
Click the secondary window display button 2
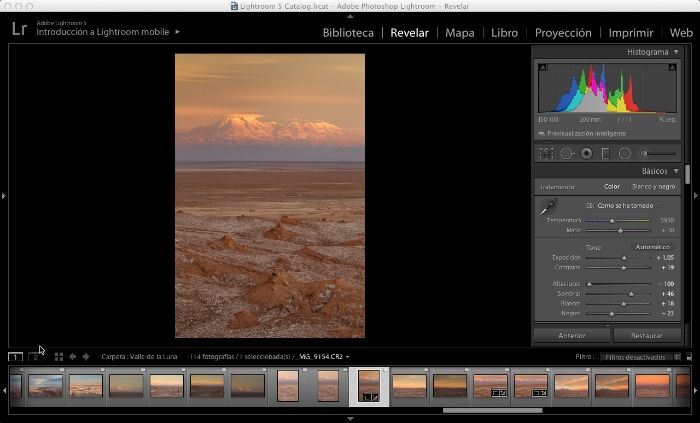click(x=36, y=357)
